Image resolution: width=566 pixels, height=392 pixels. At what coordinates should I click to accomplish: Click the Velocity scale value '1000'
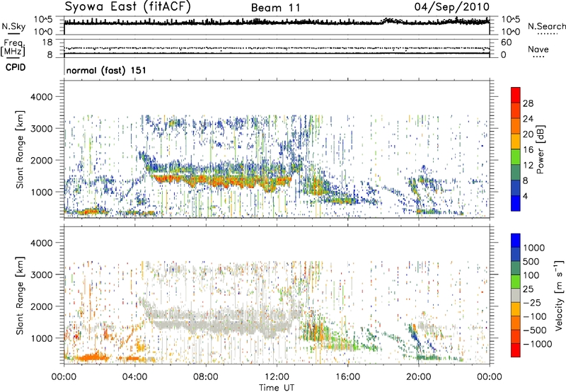pyautogui.click(x=534, y=248)
